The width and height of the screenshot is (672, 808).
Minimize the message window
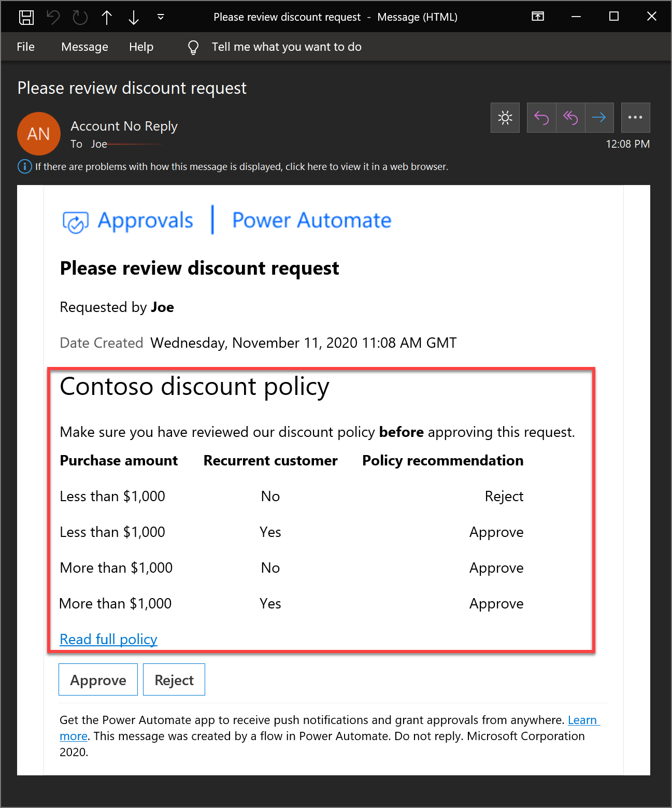[576, 17]
